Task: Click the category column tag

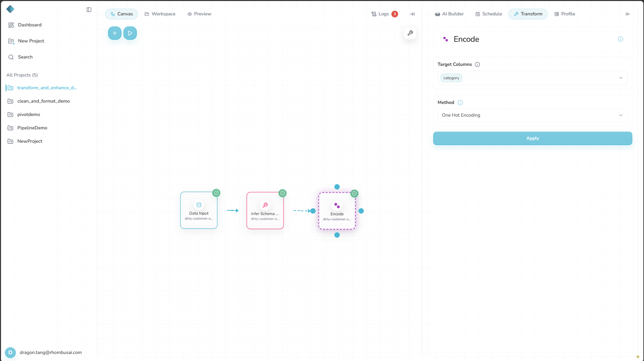Action: 451,78
